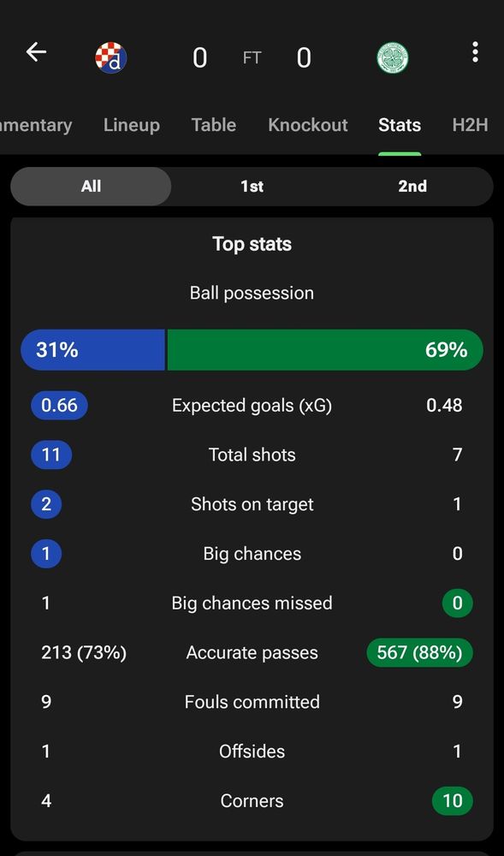504x856 pixels.
Task: Tap the 567 (88%) accurate passes badge
Action: coord(419,653)
